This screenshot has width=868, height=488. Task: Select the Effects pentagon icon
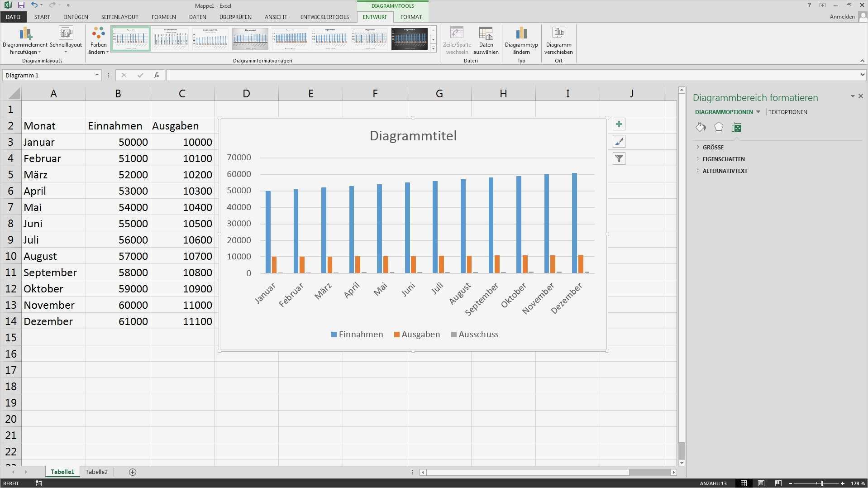719,128
